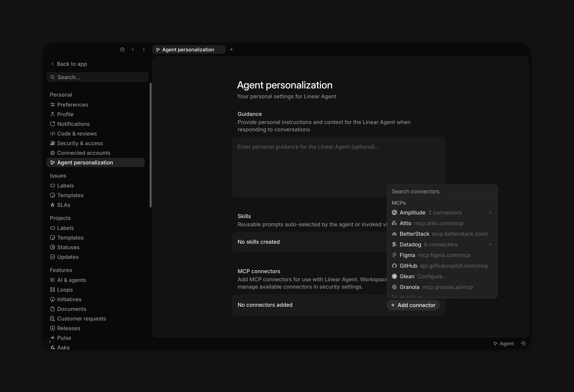Viewport: 574px width, 392px height.
Task: Click the Attio connector logo icon
Action: tap(394, 223)
